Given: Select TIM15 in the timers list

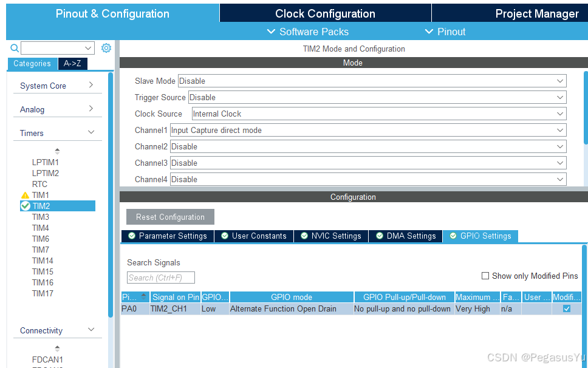Looking at the screenshot, I should coord(43,271).
